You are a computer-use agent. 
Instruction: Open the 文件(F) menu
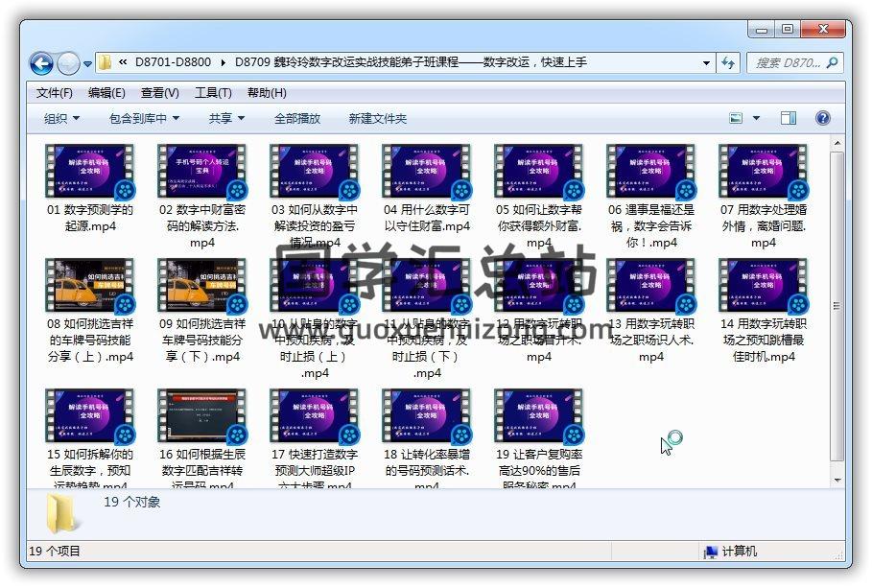(x=55, y=93)
